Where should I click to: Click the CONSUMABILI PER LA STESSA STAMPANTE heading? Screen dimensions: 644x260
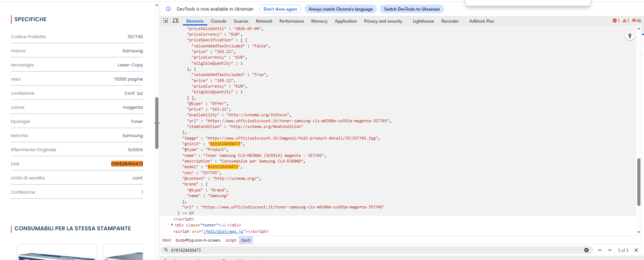(x=73, y=229)
